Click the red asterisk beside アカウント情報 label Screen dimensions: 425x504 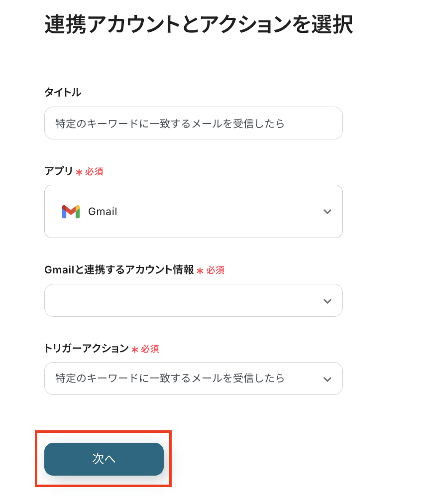(x=200, y=271)
